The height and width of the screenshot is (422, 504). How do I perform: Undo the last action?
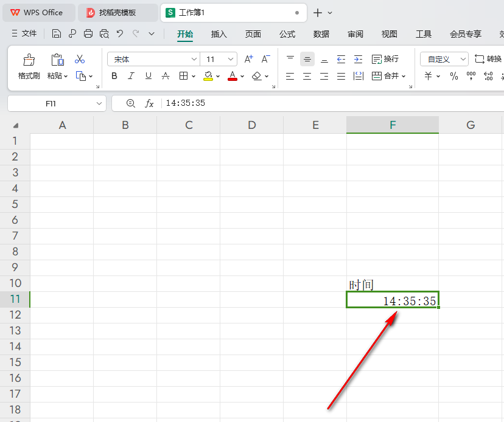(x=120, y=33)
